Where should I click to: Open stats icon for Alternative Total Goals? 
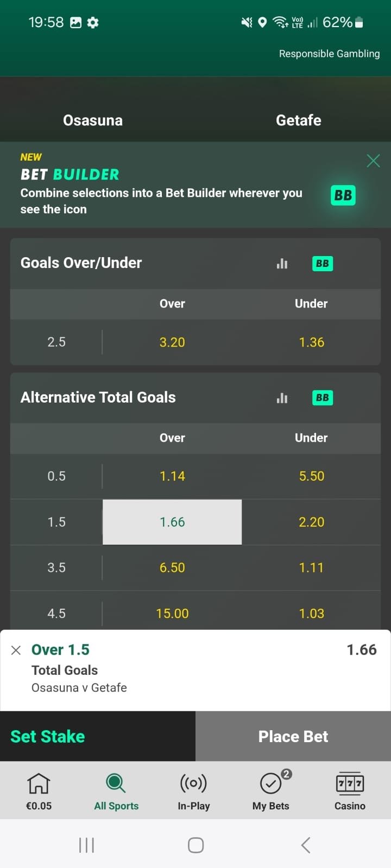point(282,398)
